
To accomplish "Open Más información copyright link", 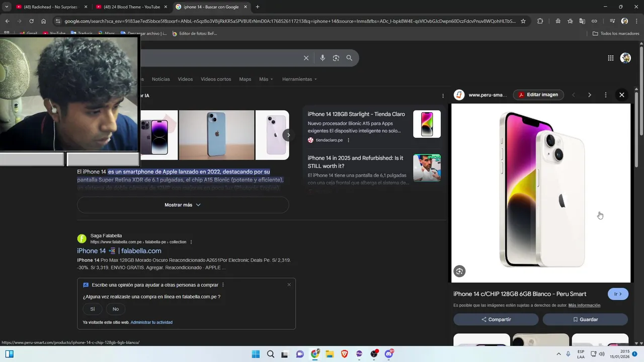I will (x=584, y=305).
